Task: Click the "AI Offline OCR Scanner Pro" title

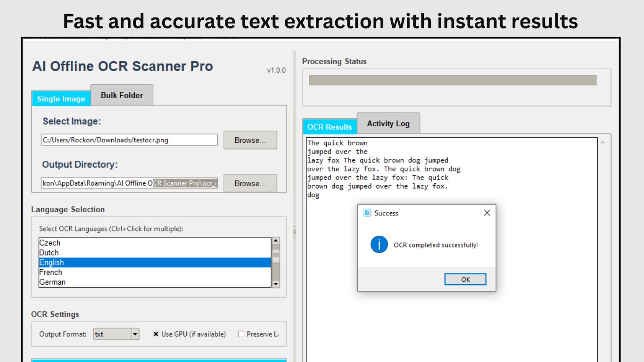Action: click(123, 66)
